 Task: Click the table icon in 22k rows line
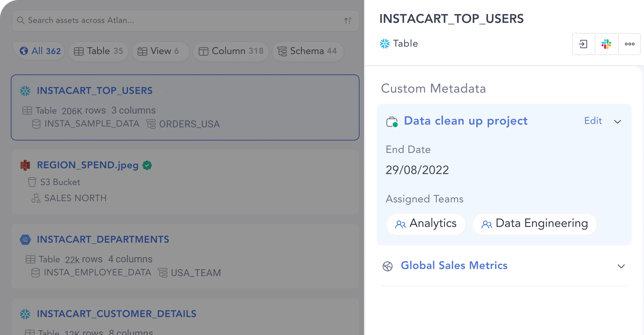tap(30, 259)
